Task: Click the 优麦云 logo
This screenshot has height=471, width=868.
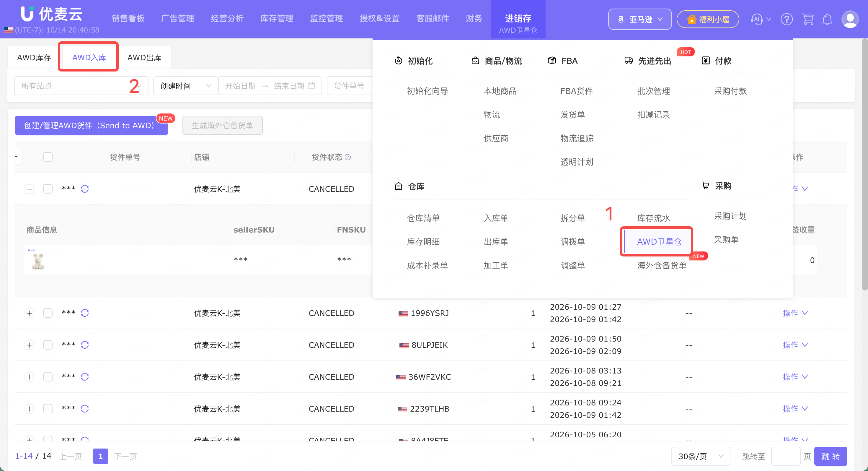Action: point(51,14)
